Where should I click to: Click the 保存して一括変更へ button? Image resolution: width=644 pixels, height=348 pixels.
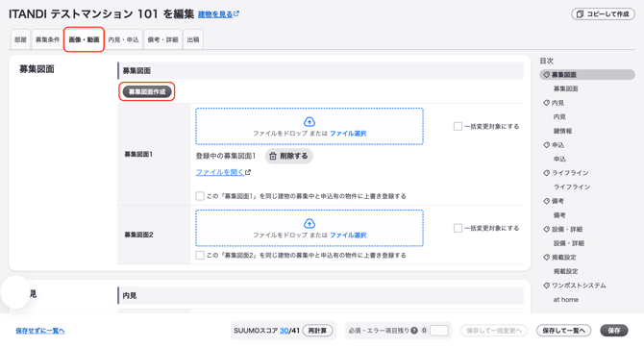(x=494, y=331)
